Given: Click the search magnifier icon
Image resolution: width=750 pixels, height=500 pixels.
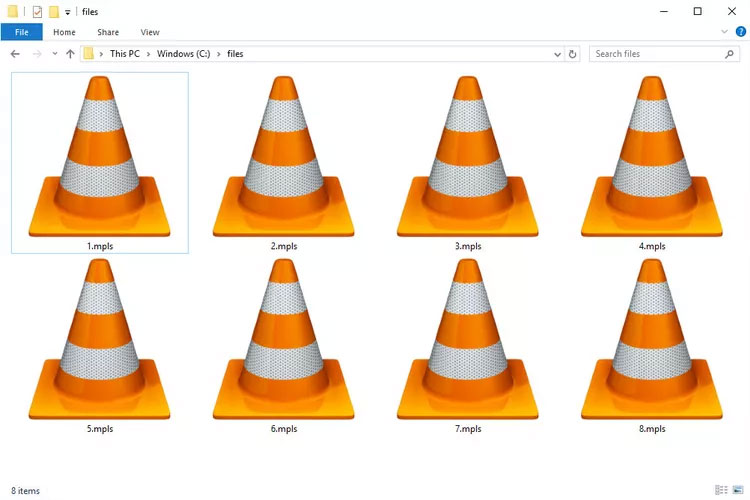Looking at the screenshot, I should 729,54.
